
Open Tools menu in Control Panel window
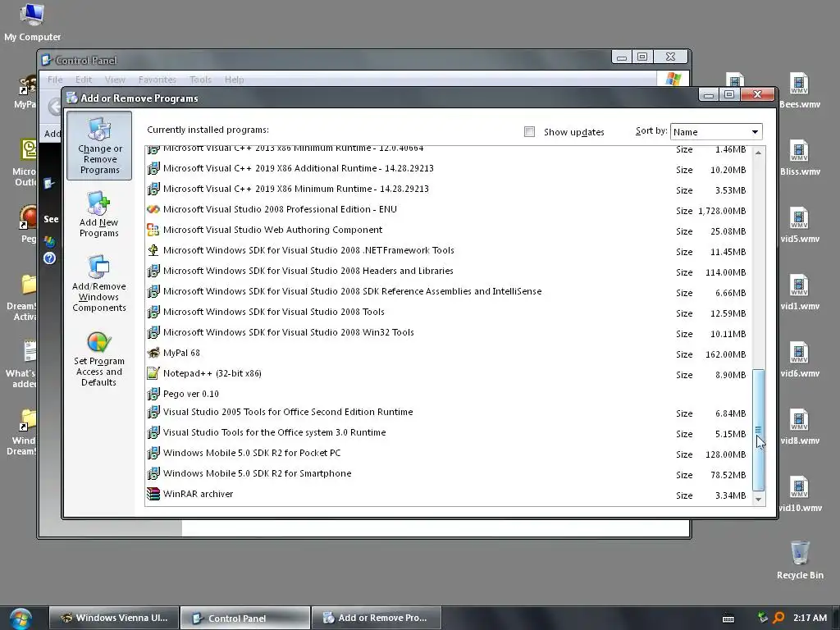(200, 80)
